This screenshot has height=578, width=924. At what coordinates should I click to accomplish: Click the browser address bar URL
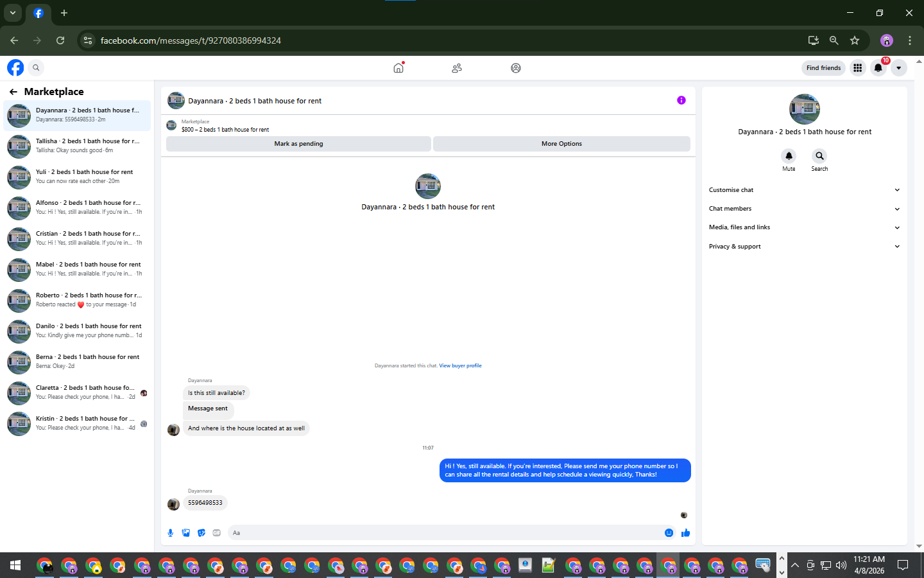(x=191, y=40)
